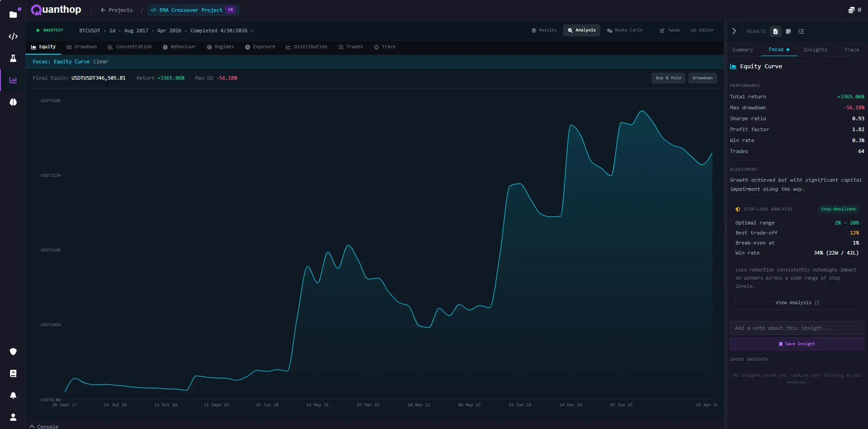Click the Quanthop logo

[56, 10]
